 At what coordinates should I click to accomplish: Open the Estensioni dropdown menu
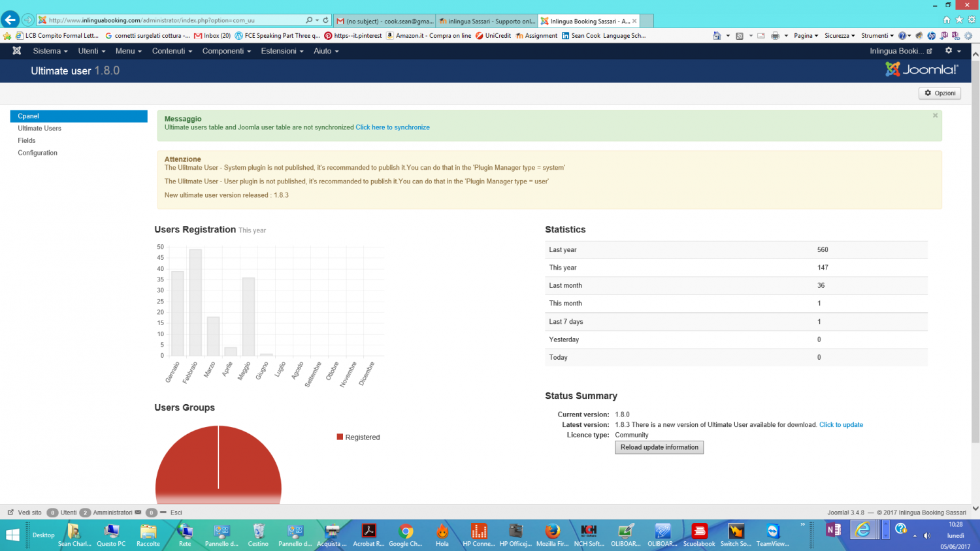282,51
